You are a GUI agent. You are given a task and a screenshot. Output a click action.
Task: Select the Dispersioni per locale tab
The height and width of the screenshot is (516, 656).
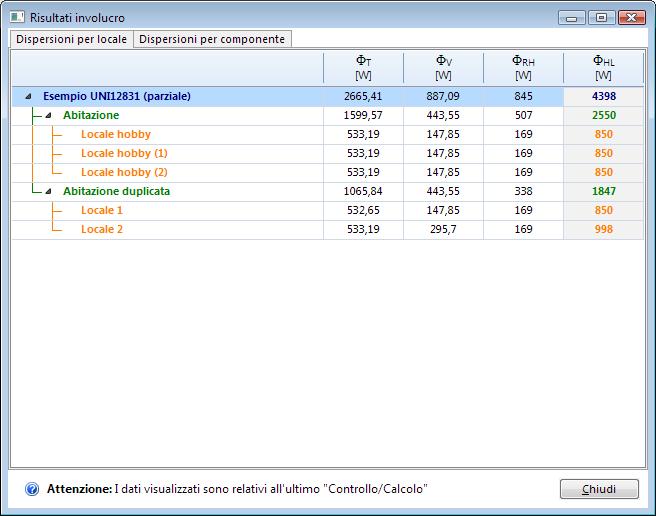(71, 39)
